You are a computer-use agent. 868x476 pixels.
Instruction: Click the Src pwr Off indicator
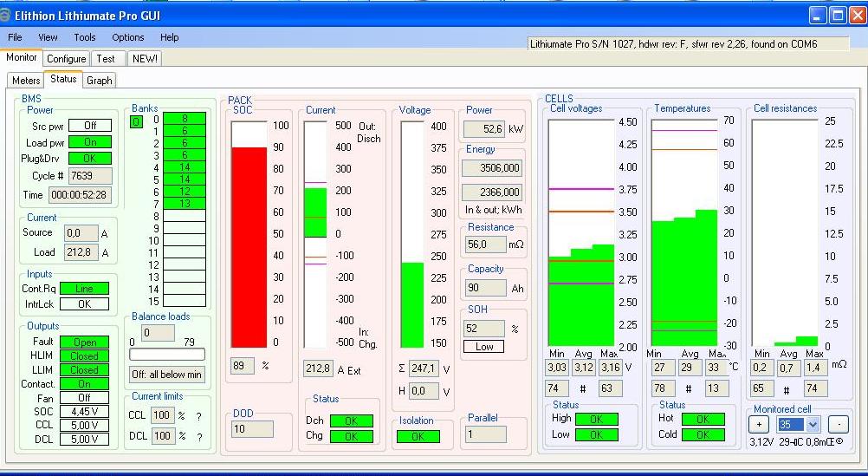[90, 126]
